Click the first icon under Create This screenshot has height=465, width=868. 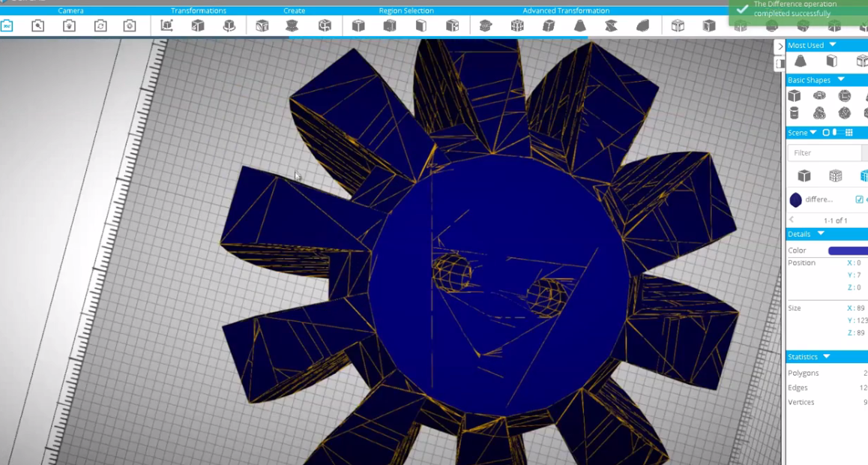pos(262,25)
